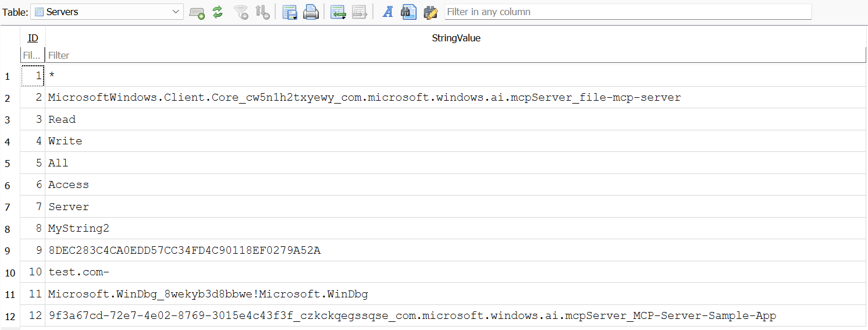
Task: Select row header number 10
Action: click(10, 272)
